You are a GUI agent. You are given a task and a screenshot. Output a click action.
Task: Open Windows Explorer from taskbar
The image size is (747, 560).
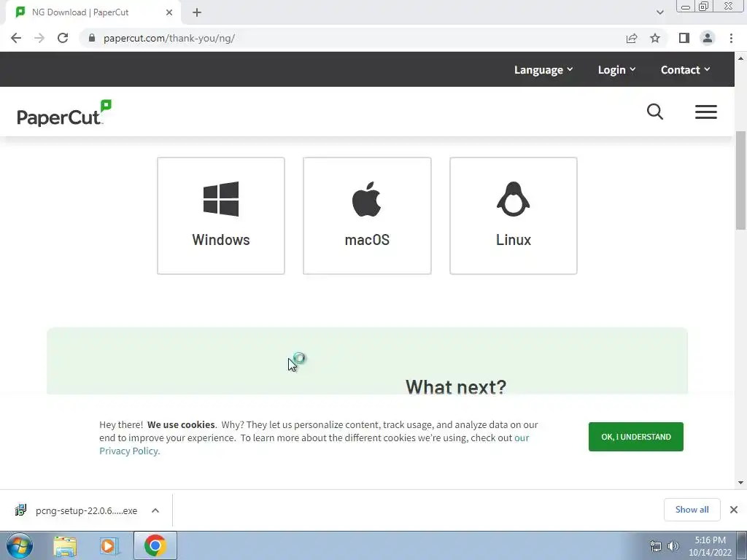click(65, 545)
